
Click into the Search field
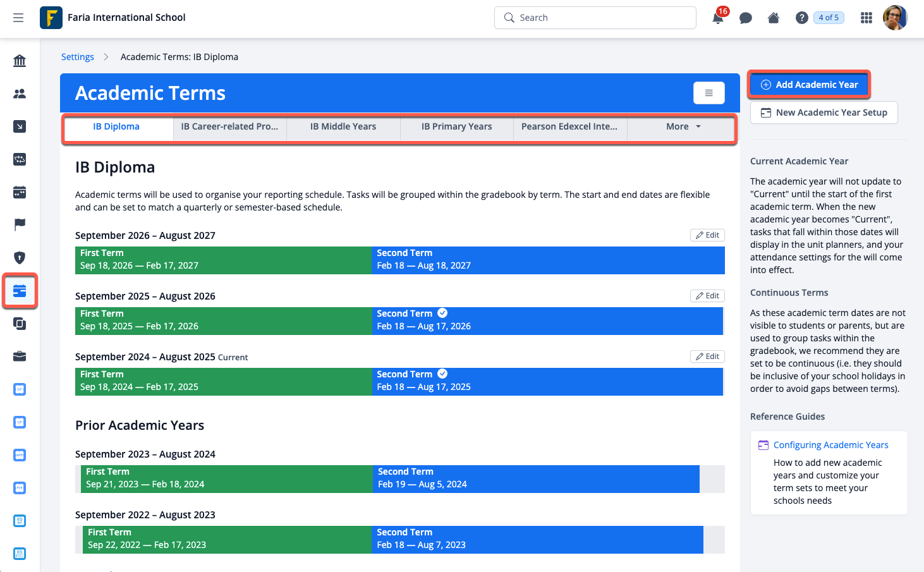(595, 18)
